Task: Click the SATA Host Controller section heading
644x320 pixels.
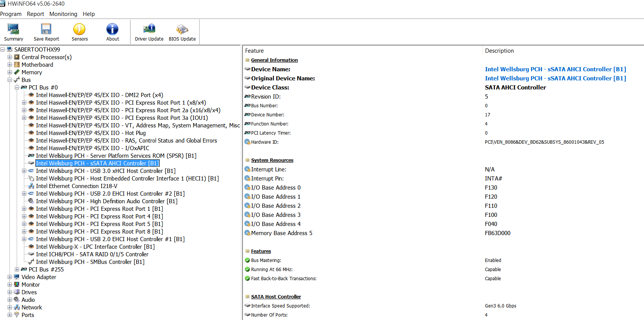Action: click(x=276, y=297)
